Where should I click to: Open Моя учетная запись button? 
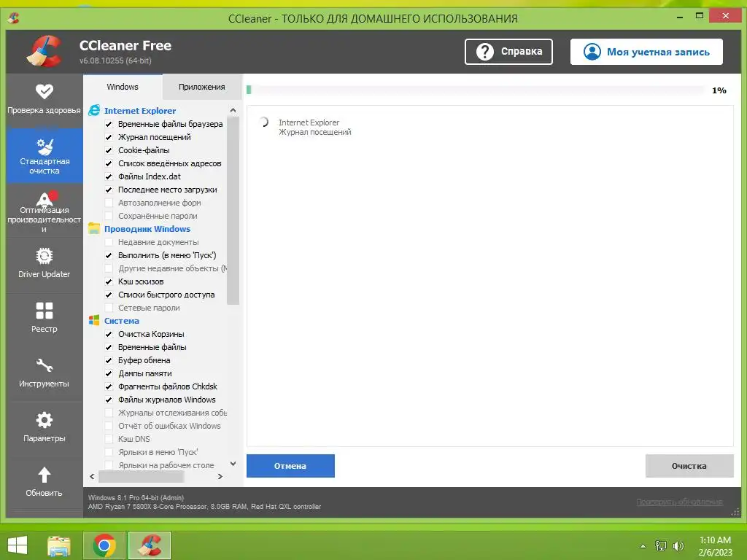coord(646,52)
